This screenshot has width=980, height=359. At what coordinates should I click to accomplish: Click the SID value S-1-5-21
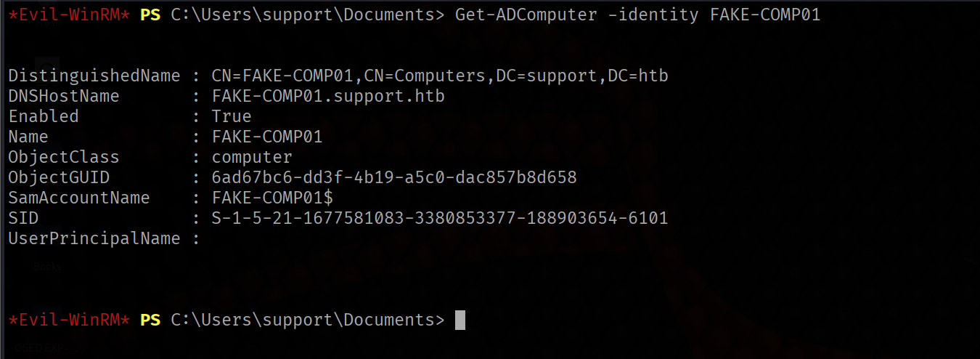tap(440, 218)
